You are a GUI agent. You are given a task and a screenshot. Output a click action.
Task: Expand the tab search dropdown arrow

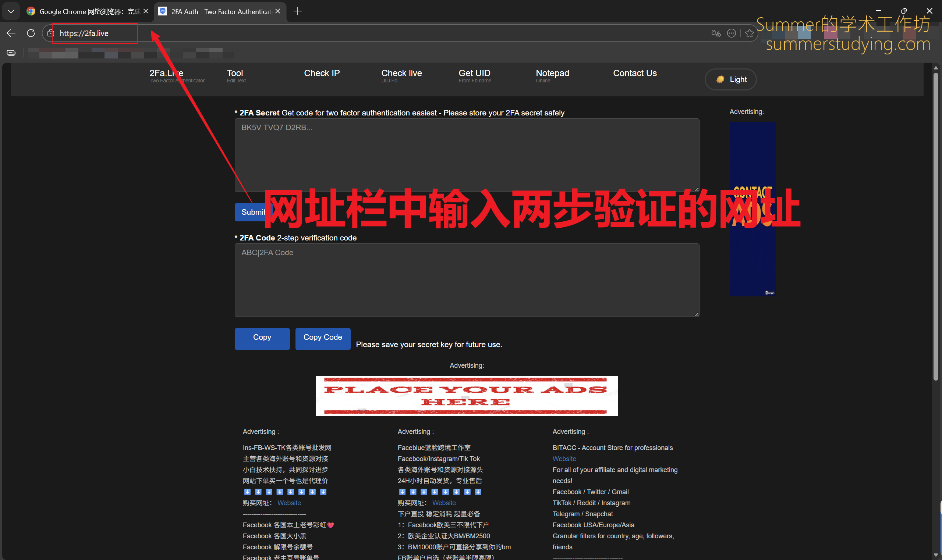(x=11, y=11)
